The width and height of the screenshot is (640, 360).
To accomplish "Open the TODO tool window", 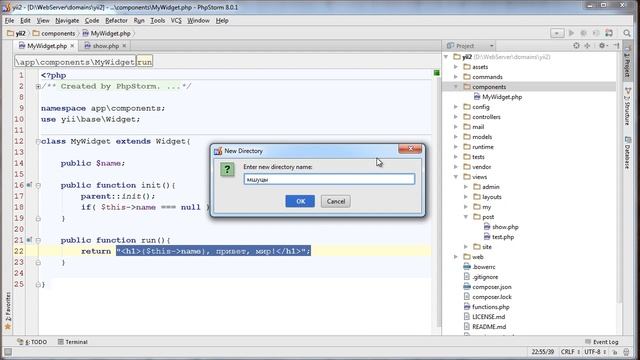I will (x=32, y=342).
